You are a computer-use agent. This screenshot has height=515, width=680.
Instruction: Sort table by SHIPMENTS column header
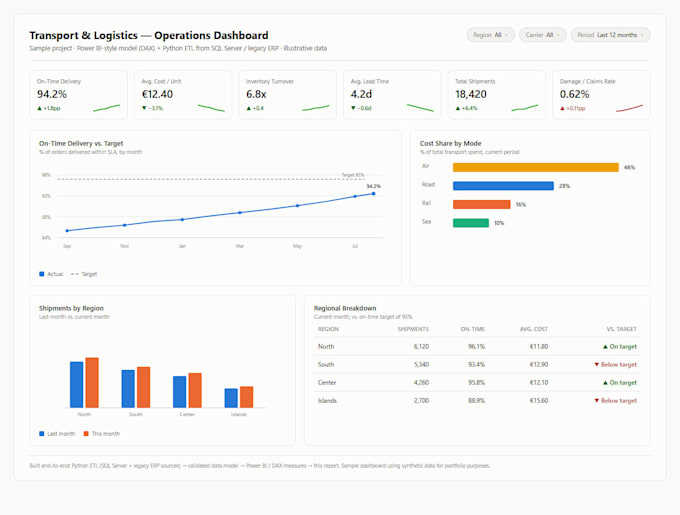point(413,329)
